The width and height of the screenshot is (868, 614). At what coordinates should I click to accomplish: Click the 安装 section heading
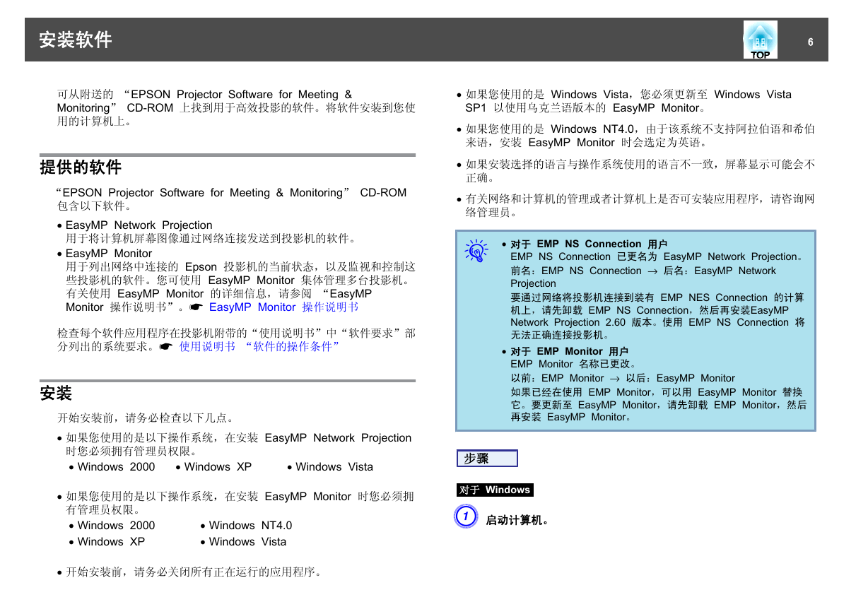[56, 393]
